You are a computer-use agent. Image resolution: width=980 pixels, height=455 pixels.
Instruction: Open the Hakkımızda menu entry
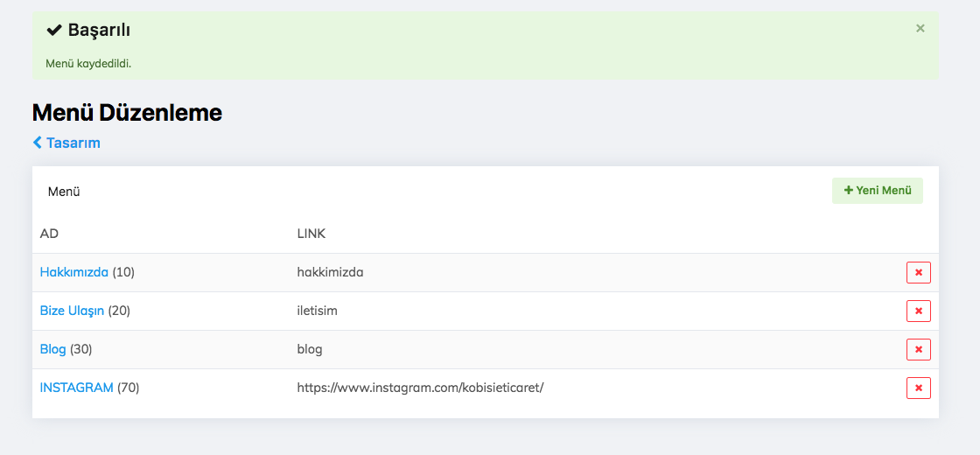click(x=74, y=272)
